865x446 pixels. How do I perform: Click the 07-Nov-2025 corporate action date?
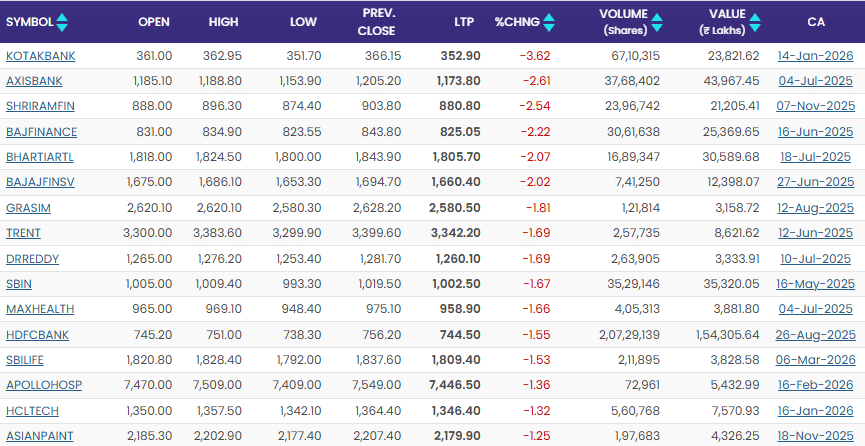coord(815,106)
